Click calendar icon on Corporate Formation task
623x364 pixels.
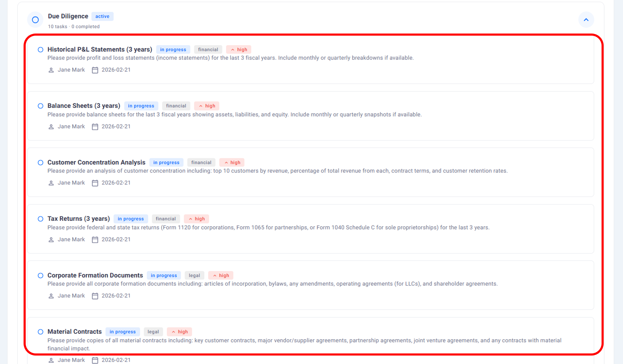coord(95,296)
